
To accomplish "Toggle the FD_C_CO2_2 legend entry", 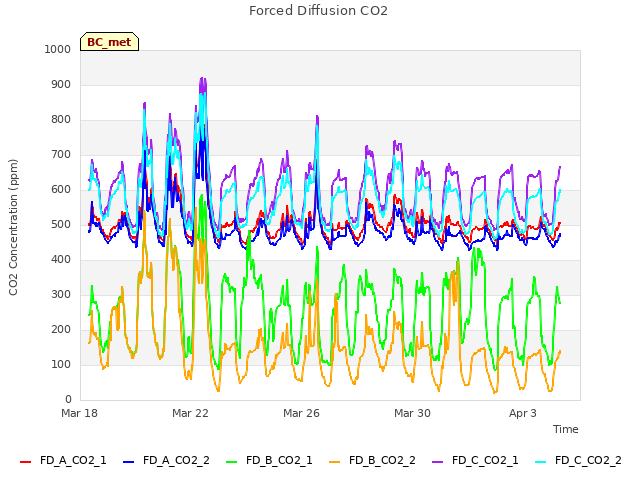I will coord(578,460).
